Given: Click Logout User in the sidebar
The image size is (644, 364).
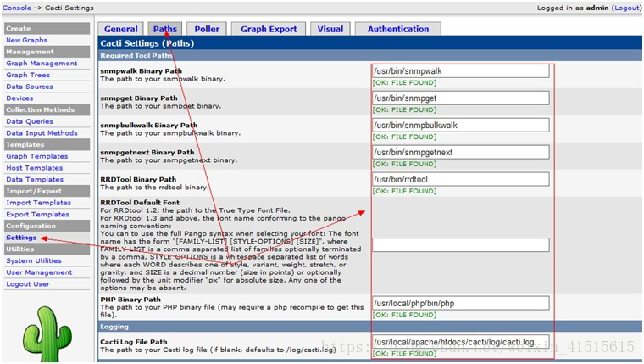Looking at the screenshot, I should pos(28,284).
